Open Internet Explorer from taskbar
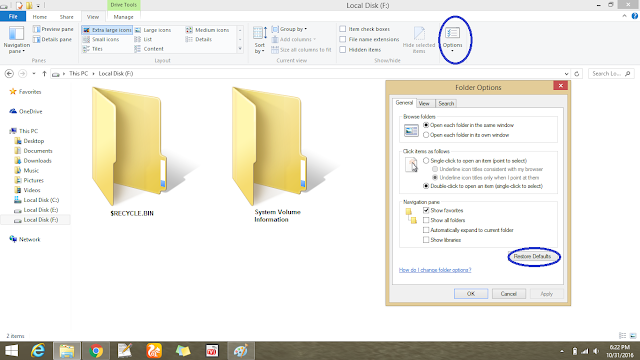The width and height of the screenshot is (640, 360). point(38,351)
